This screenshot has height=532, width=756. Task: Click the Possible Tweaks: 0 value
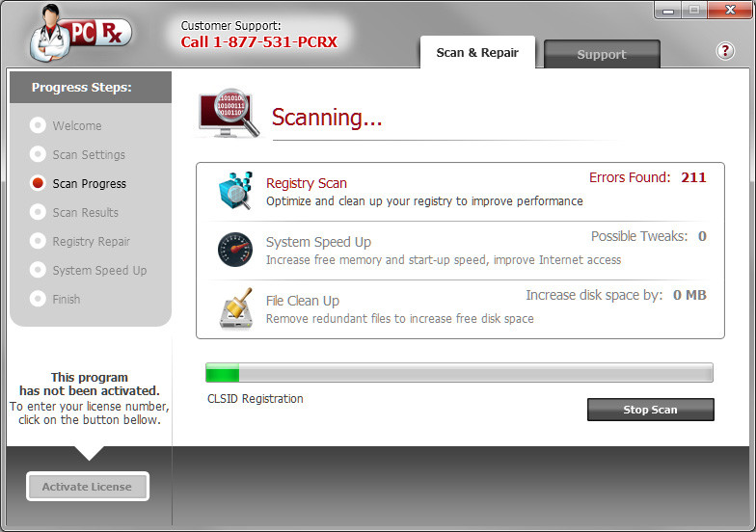pyautogui.click(x=648, y=236)
